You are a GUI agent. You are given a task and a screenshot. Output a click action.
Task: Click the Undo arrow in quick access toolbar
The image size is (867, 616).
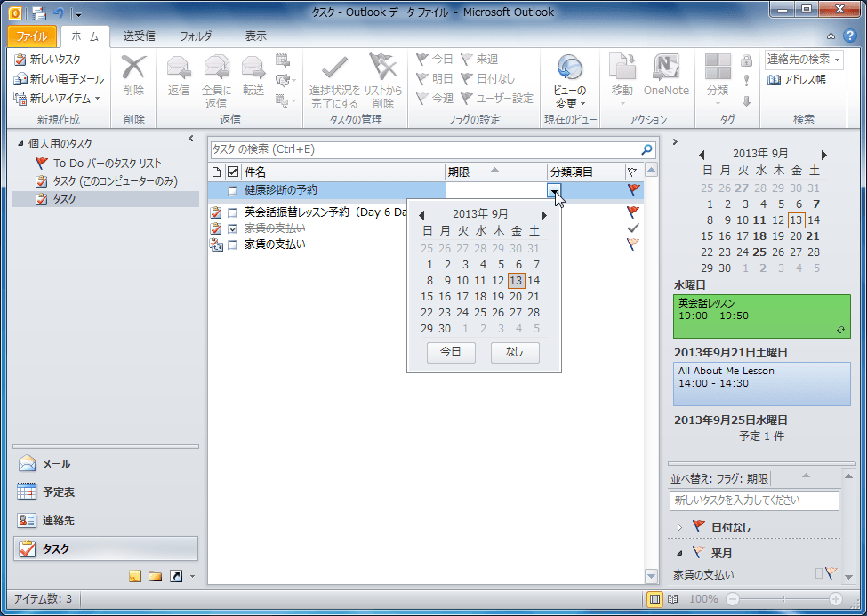(58, 12)
